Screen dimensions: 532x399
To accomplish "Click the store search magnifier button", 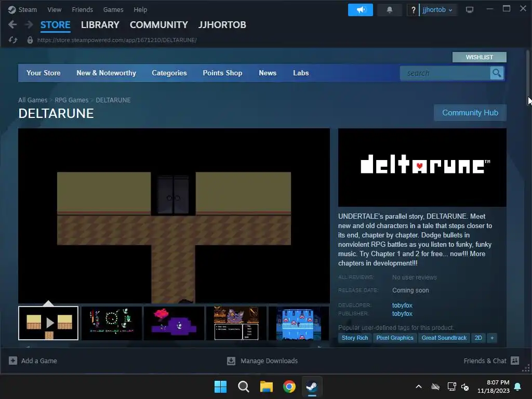I will pyautogui.click(x=497, y=73).
